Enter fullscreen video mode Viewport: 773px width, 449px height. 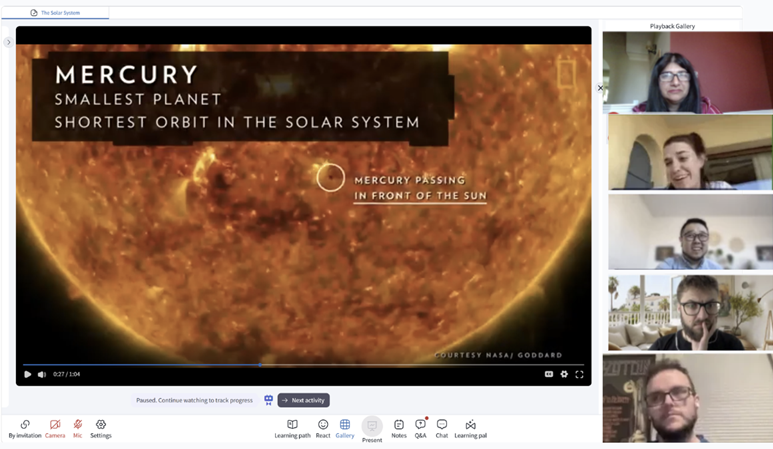click(x=579, y=374)
